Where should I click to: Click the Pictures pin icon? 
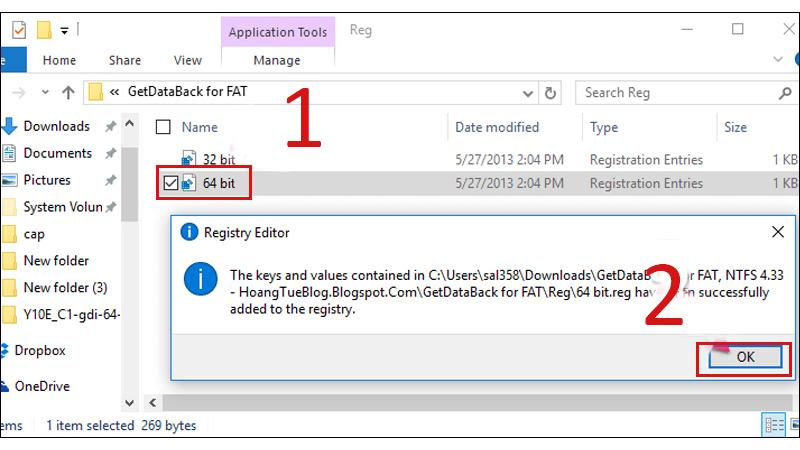(x=110, y=181)
